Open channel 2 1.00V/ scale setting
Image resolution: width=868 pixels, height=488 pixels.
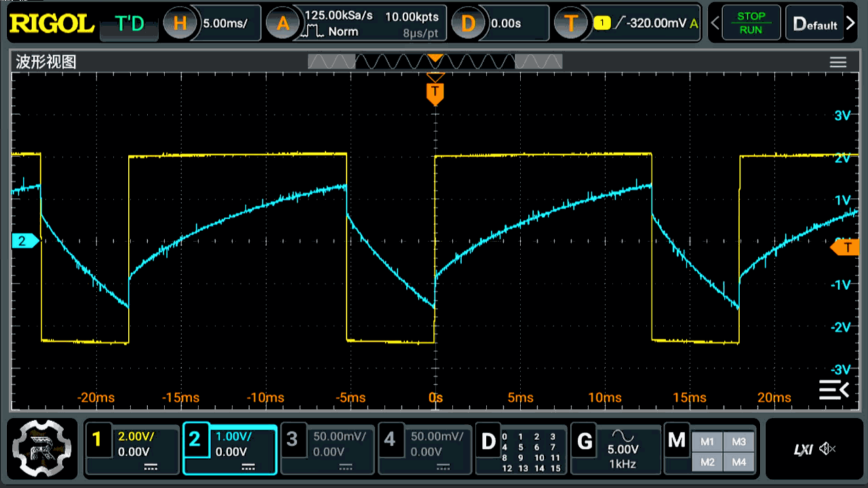point(234,436)
